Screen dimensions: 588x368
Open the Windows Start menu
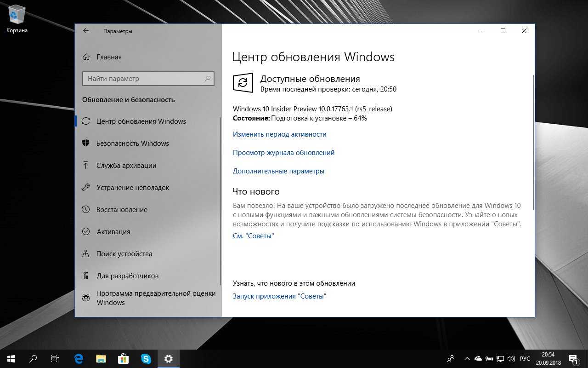(11, 359)
